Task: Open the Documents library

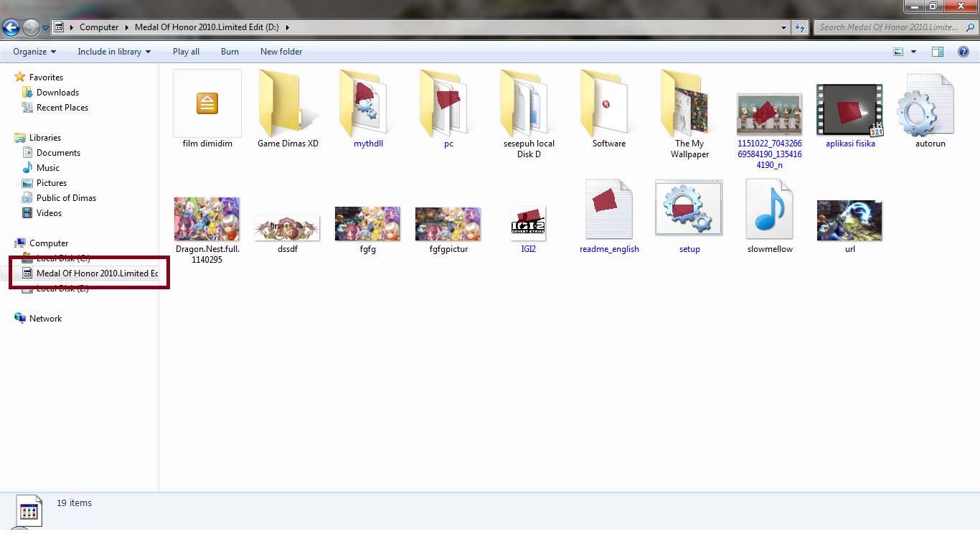Action: [58, 153]
